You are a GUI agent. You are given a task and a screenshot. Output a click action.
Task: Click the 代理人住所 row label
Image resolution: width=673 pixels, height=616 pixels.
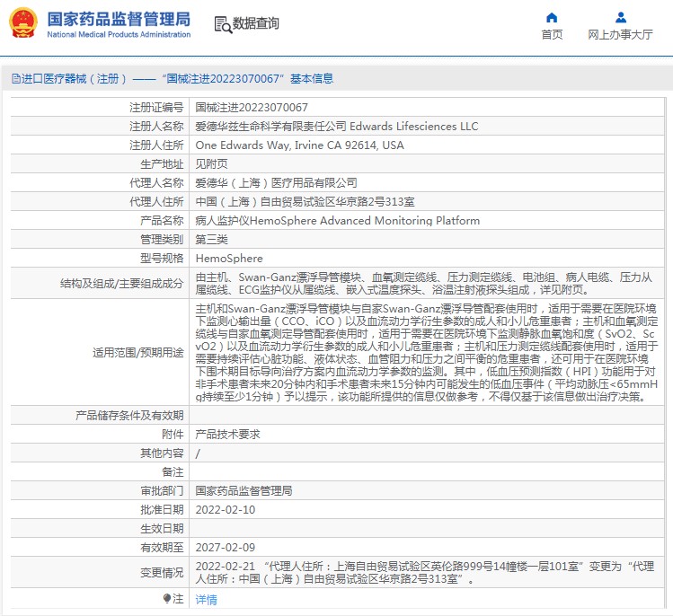(x=156, y=202)
